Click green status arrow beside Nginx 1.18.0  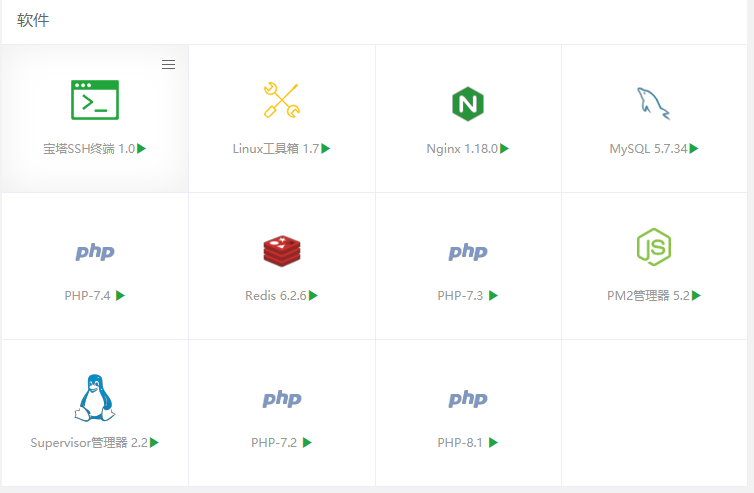click(504, 149)
